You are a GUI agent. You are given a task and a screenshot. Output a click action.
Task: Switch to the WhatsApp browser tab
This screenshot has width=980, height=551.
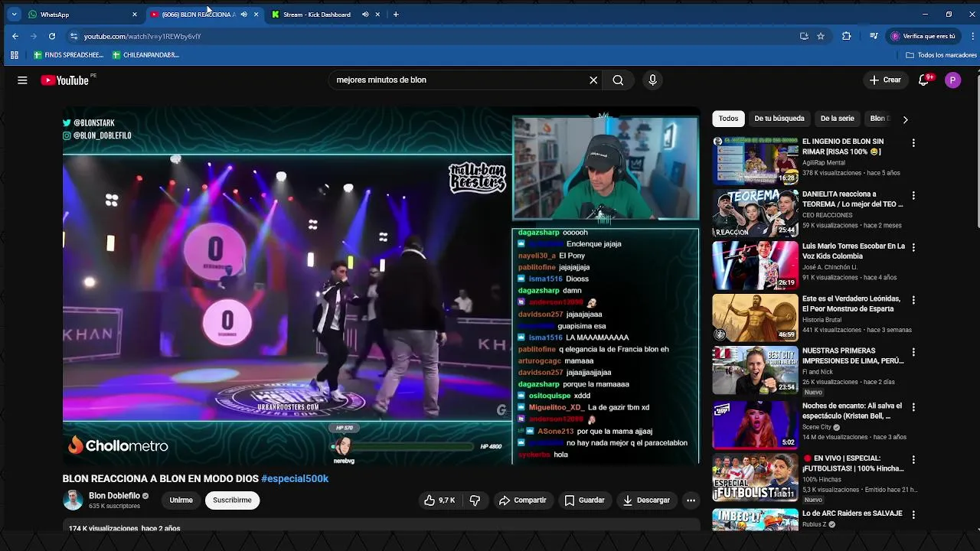click(83, 15)
